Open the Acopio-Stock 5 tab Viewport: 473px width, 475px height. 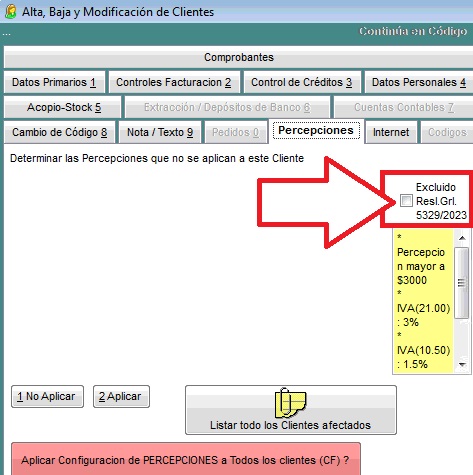coord(63,107)
